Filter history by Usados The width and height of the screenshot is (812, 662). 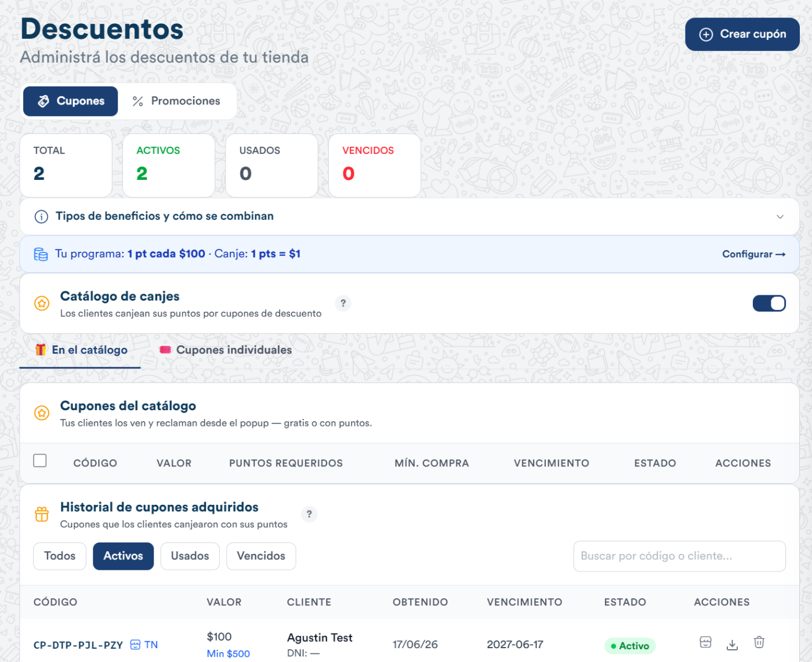[x=190, y=556]
